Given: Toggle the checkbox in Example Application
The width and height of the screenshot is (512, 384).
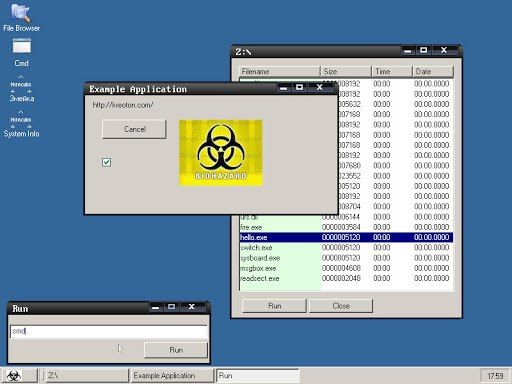Looking at the screenshot, I should click(x=106, y=162).
